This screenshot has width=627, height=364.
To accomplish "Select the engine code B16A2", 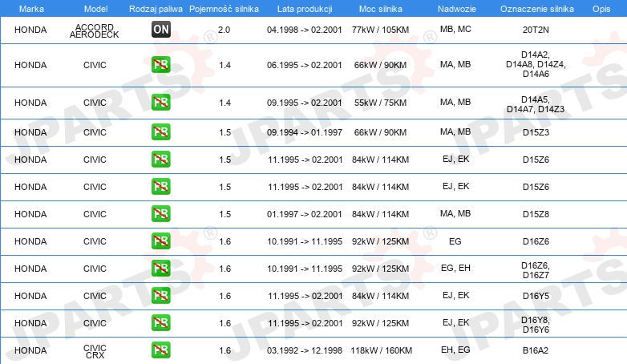I will [x=536, y=350].
